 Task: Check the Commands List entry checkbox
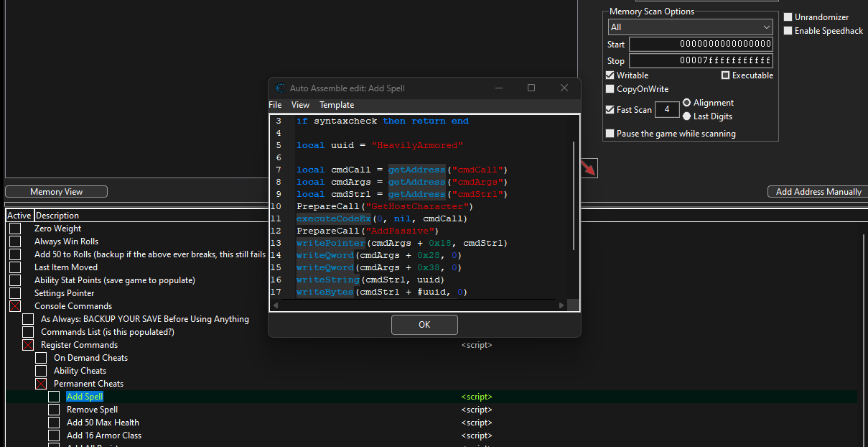[x=28, y=332]
